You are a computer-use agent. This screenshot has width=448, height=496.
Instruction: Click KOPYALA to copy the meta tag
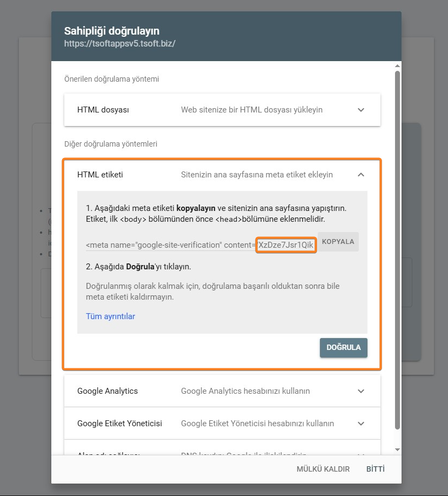338,241
